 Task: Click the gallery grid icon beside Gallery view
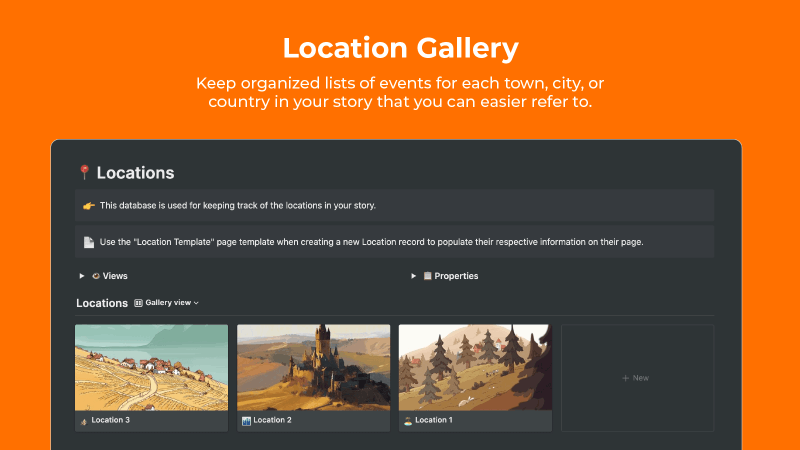139,302
